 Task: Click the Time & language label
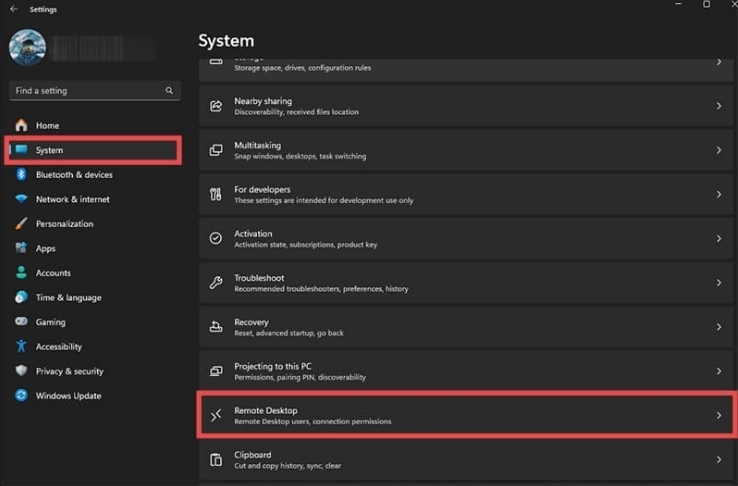point(69,297)
